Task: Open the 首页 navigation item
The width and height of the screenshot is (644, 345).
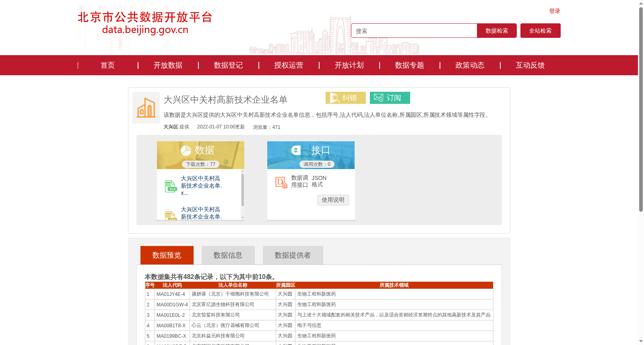Action: coord(107,65)
